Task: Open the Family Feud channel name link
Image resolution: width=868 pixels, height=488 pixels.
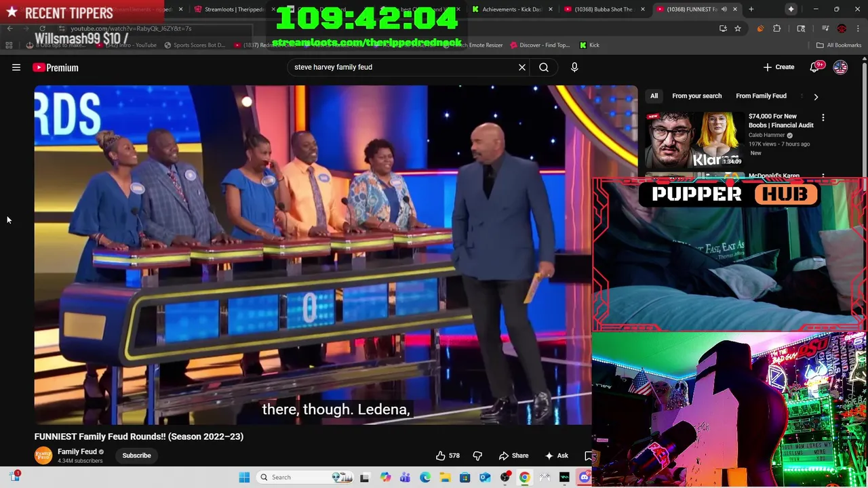Action: click(77, 451)
